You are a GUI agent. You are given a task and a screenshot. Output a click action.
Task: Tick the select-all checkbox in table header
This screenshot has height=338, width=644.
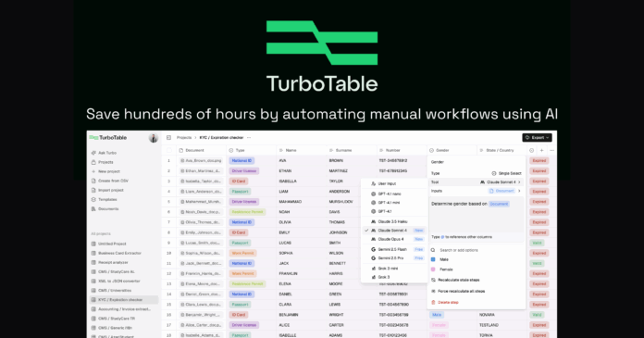(169, 151)
